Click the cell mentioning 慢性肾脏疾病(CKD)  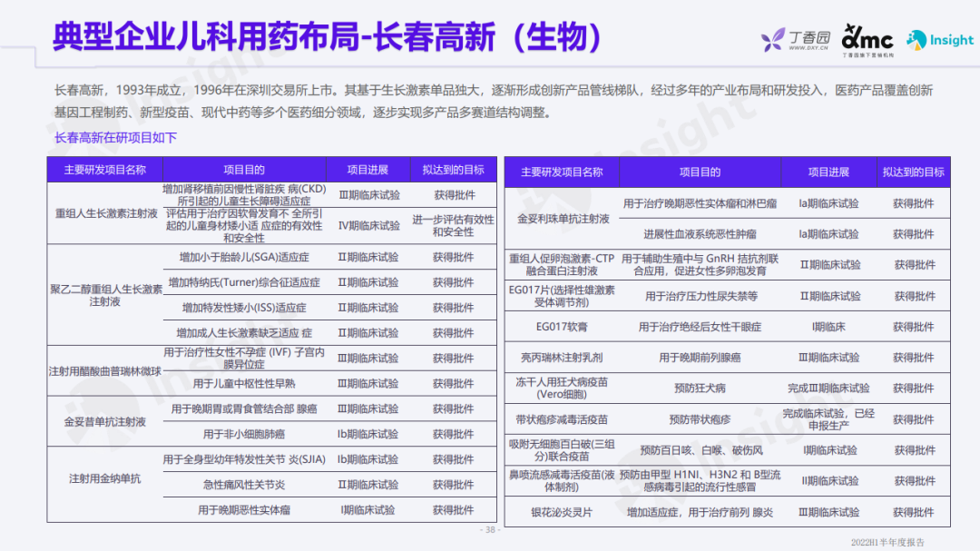click(244, 195)
